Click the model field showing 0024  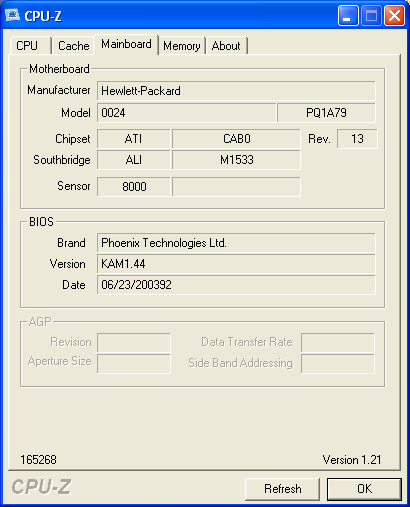(x=187, y=113)
